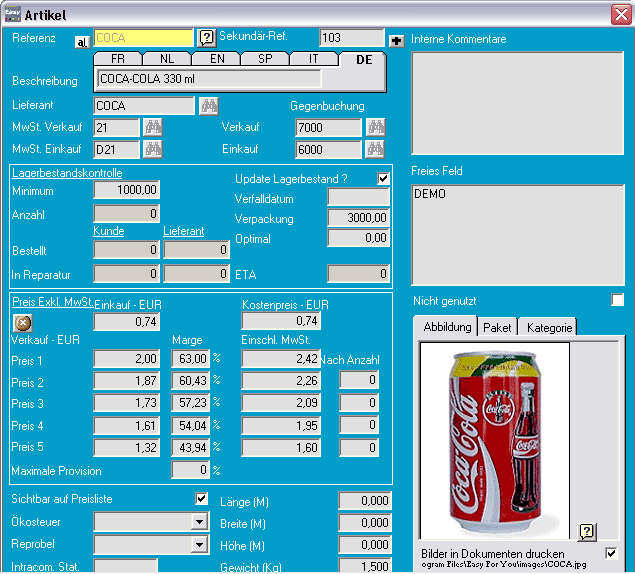Open the Reprobel dropdown

click(x=200, y=544)
